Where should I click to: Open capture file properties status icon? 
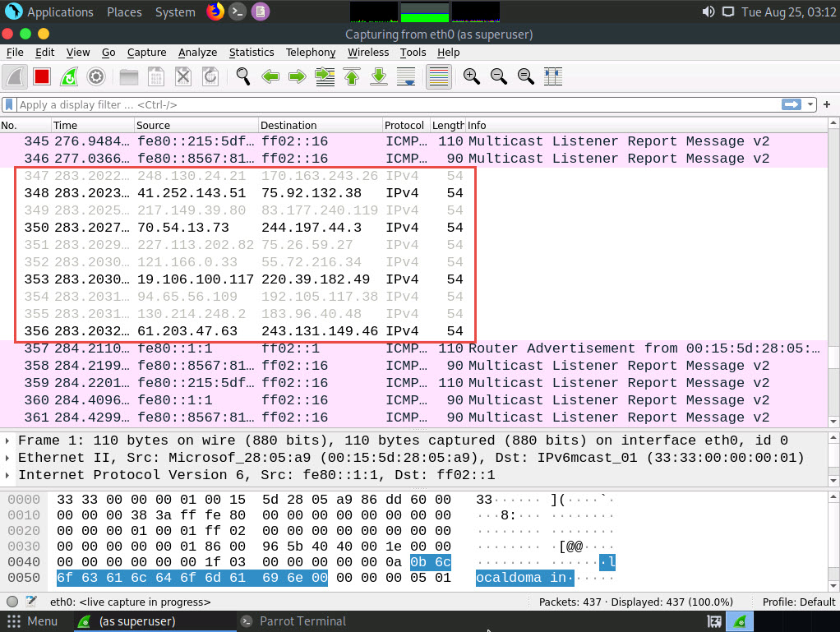click(31, 602)
